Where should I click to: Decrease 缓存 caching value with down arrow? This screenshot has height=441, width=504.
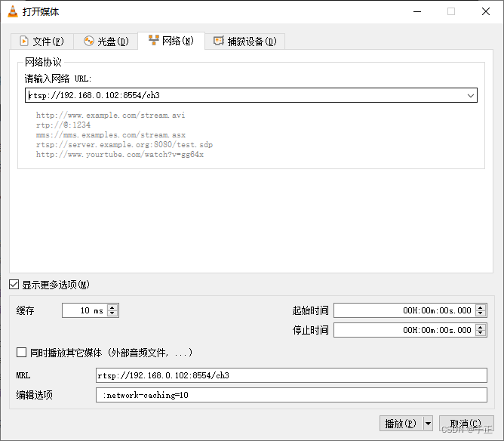pos(112,313)
